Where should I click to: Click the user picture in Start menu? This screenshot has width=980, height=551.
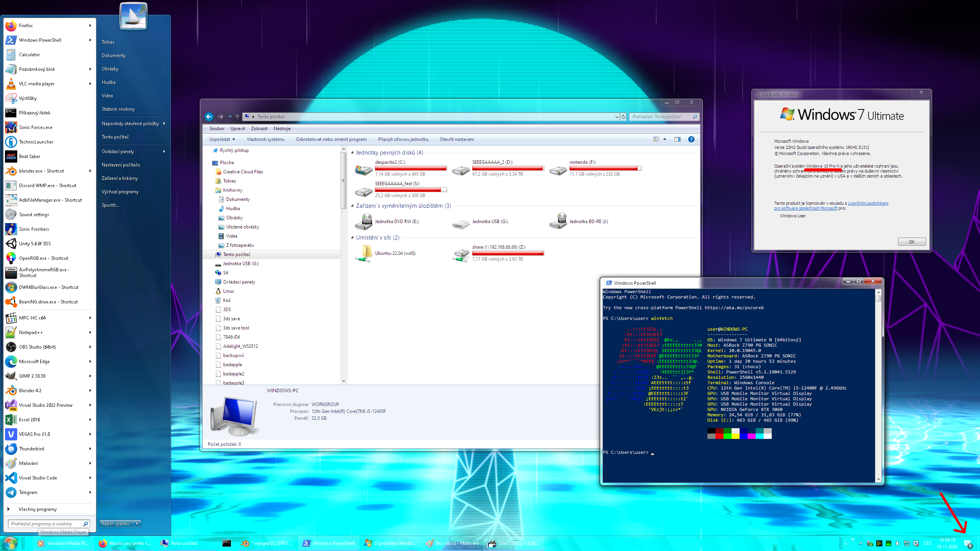(133, 16)
